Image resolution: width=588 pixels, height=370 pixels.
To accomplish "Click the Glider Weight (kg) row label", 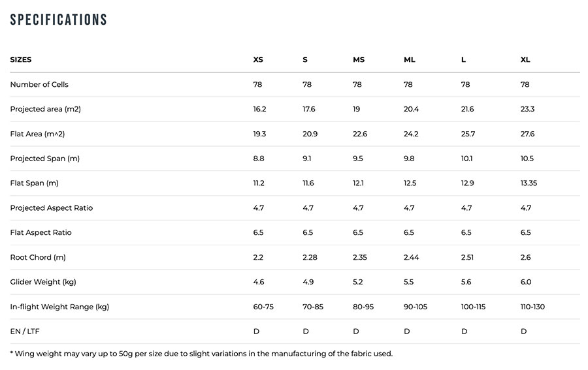I will [43, 283].
